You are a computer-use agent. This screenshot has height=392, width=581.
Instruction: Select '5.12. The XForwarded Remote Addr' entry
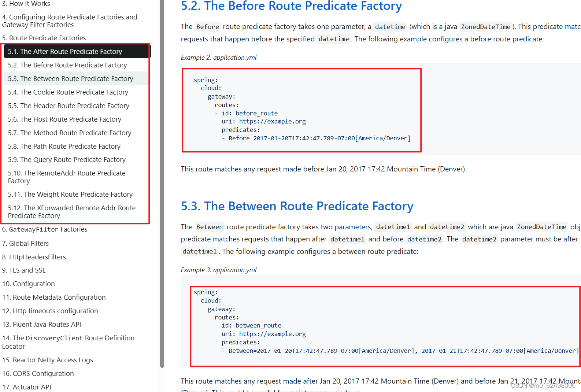click(72, 212)
